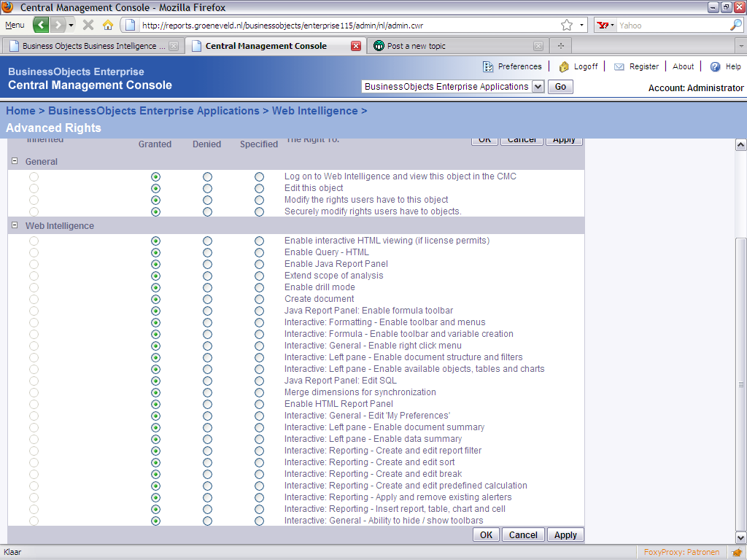Viewport: 747px width, 560px height.
Task: Click the vertical scrollbar thumb
Action: tap(741, 384)
